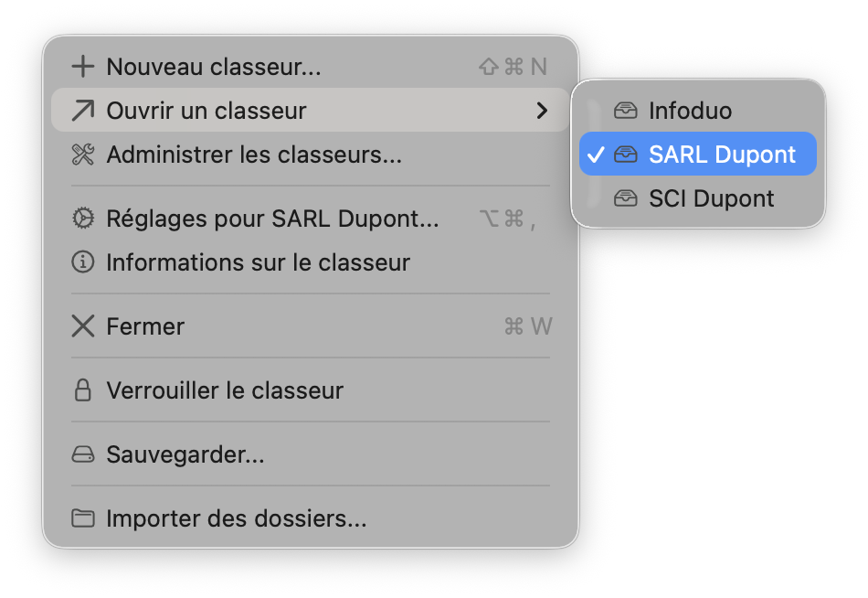The image size is (868, 598).
Task: Click the X icon beside Fermer
Action: [83, 326]
